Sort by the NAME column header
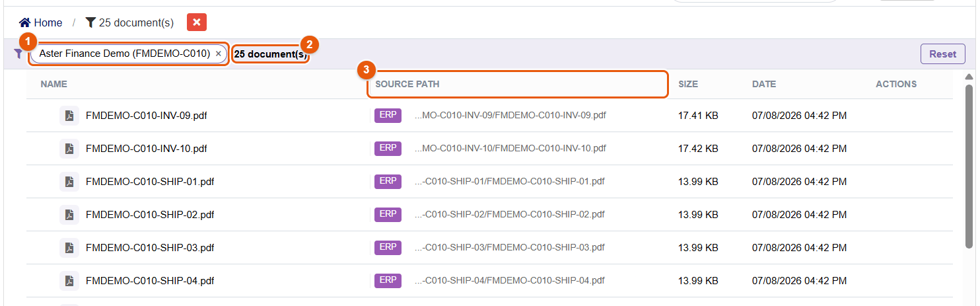The height and width of the screenshot is (306, 980). click(54, 85)
